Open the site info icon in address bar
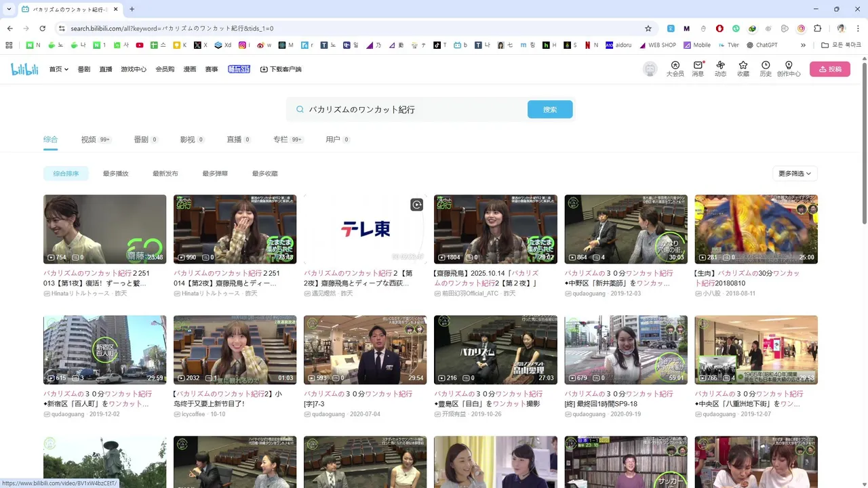This screenshot has height=488, width=868. (62, 28)
